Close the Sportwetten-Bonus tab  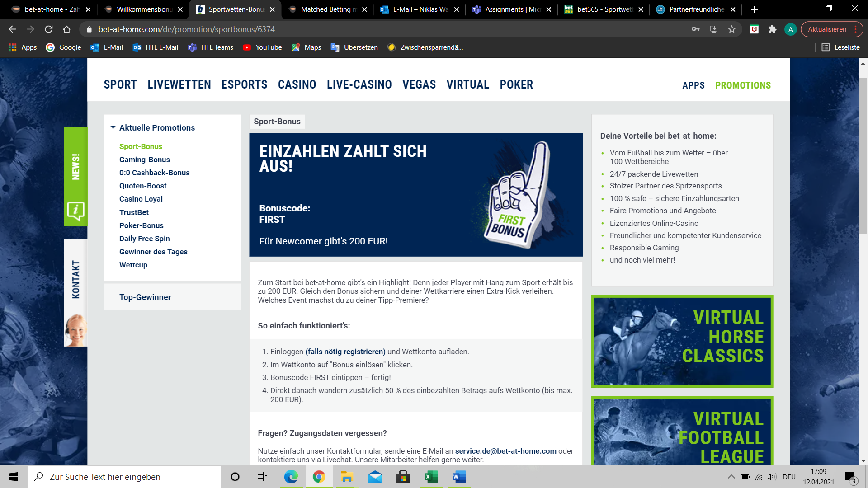pos(272,9)
